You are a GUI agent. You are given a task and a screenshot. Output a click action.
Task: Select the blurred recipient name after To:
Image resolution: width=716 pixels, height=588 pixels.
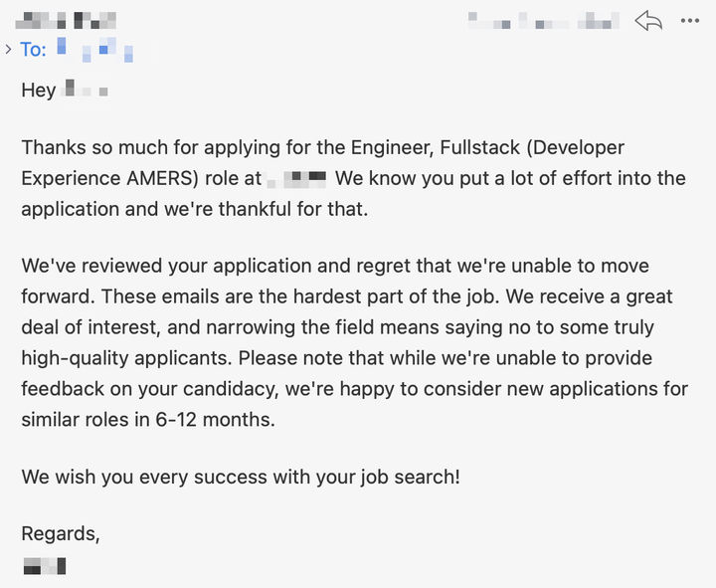(95, 50)
